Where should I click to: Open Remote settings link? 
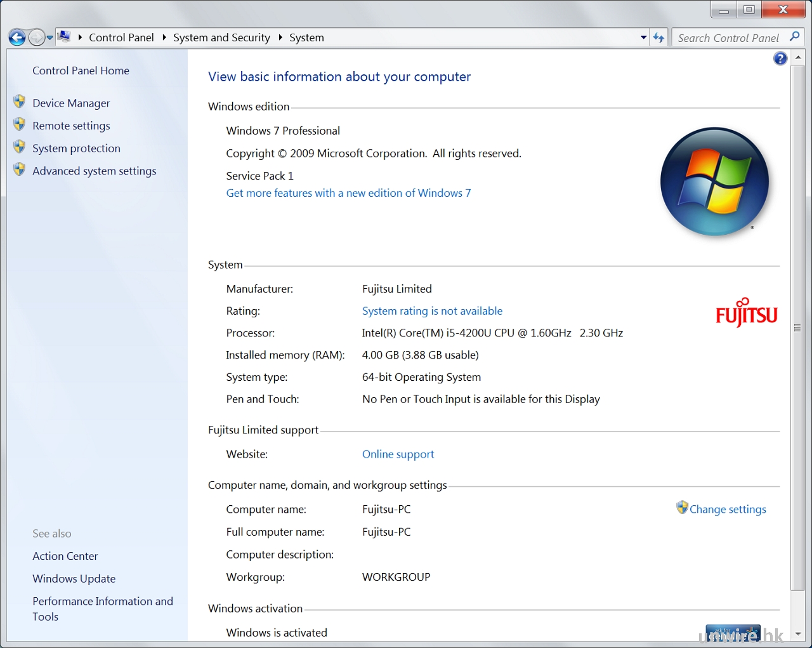71,126
